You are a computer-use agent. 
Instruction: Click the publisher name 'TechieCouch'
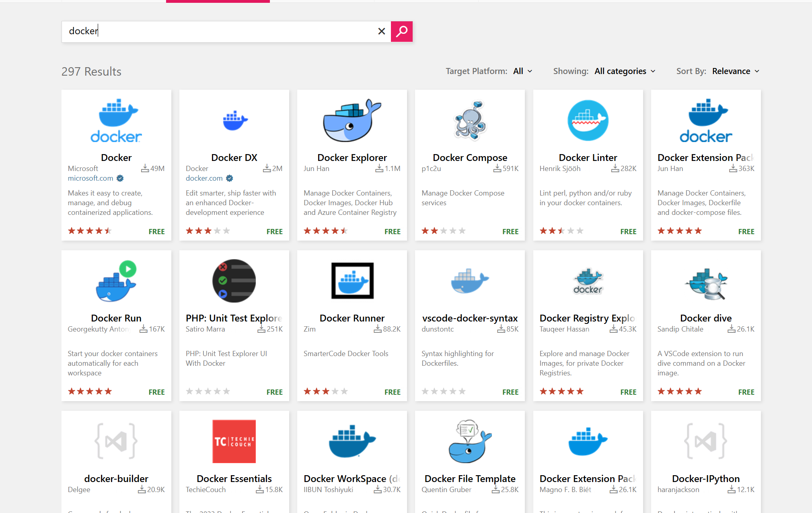pos(206,490)
